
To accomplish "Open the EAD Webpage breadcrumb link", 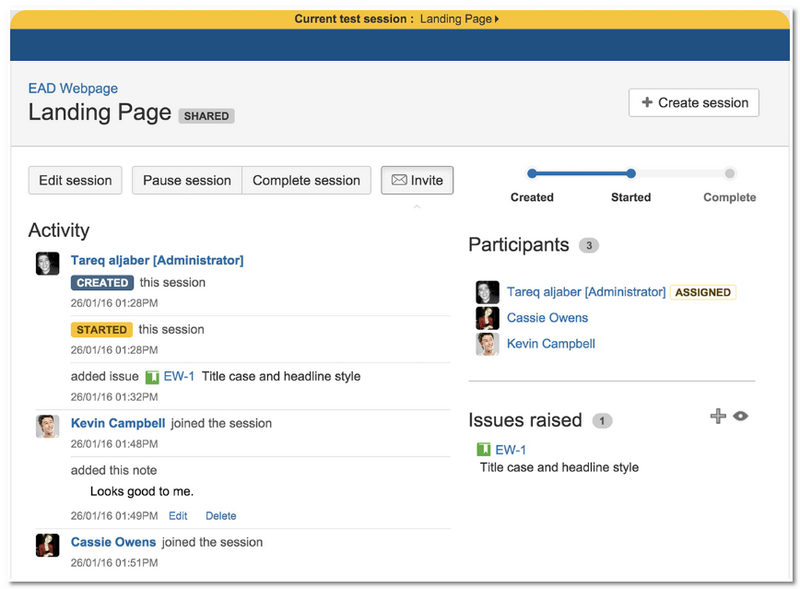I will (73, 89).
